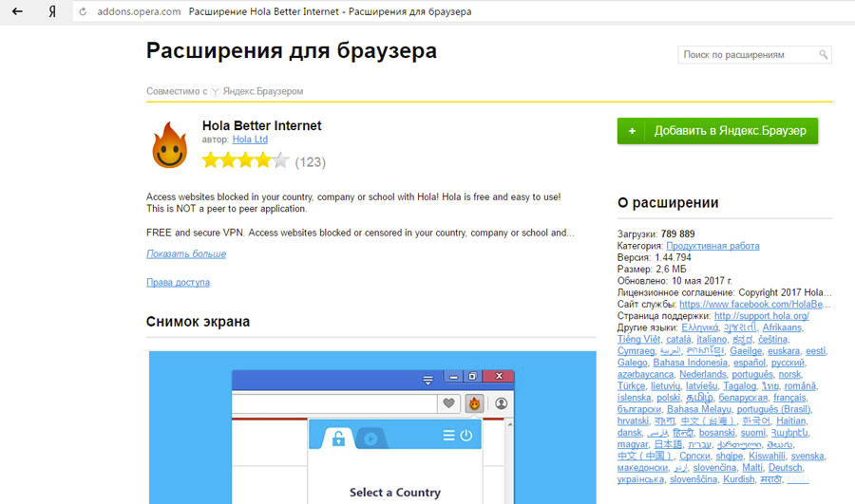Switch language to català

click(678, 340)
